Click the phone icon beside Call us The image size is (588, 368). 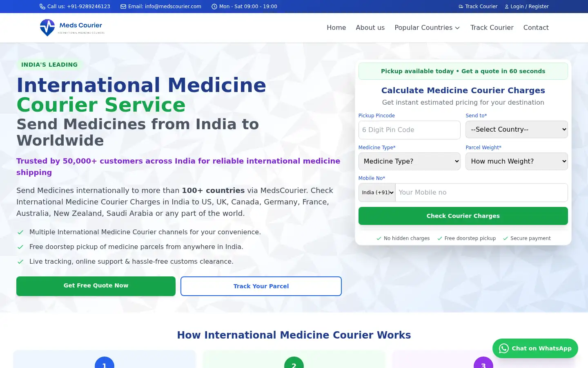tap(42, 7)
